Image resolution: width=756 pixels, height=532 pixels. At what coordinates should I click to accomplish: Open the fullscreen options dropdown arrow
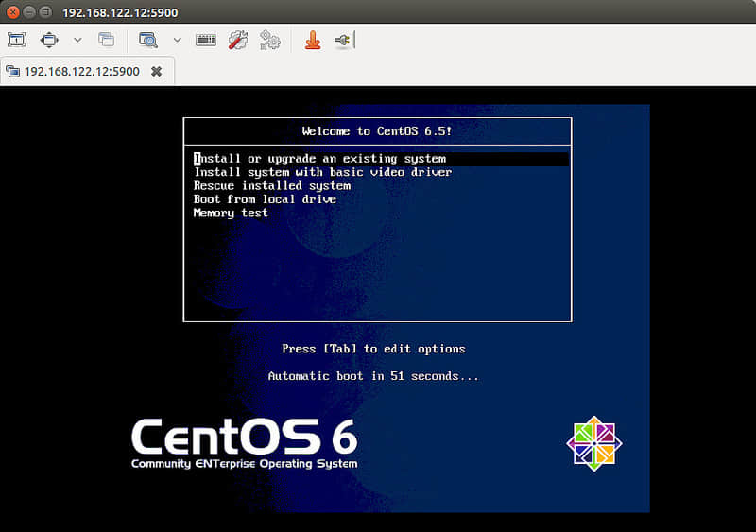click(x=77, y=40)
